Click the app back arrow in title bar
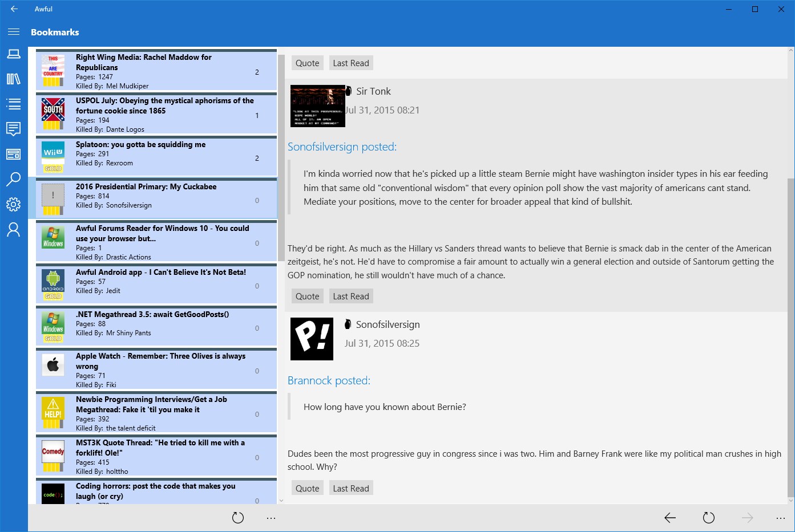795x532 pixels. tap(14, 9)
